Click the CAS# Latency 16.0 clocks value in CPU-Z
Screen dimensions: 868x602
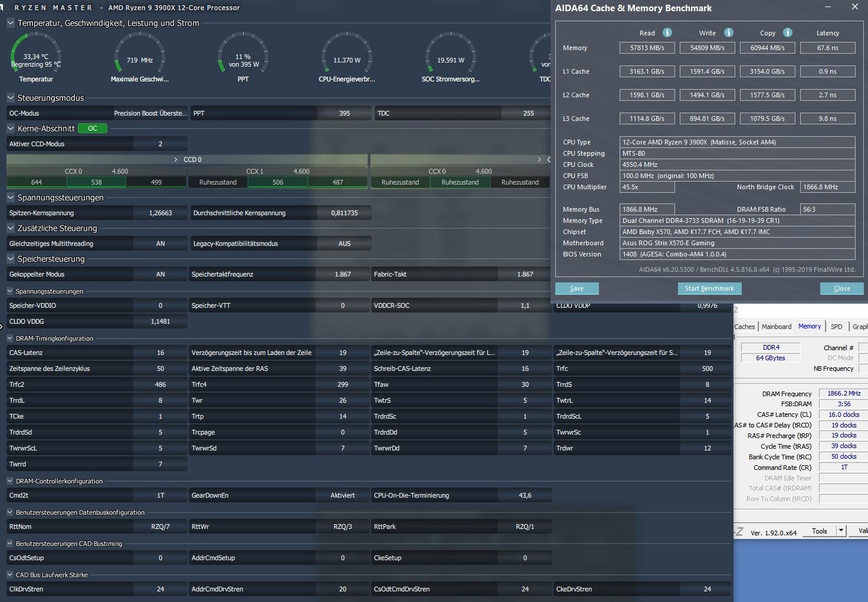pyautogui.click(x=844, y=415)
